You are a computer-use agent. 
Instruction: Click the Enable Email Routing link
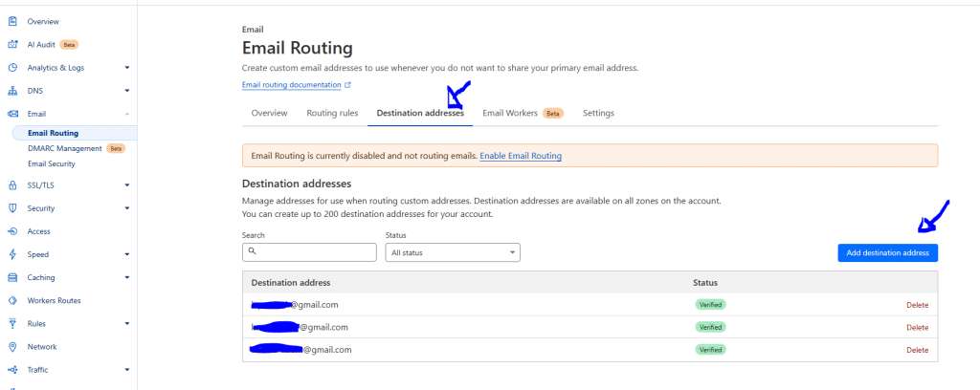tap(520, 156)
